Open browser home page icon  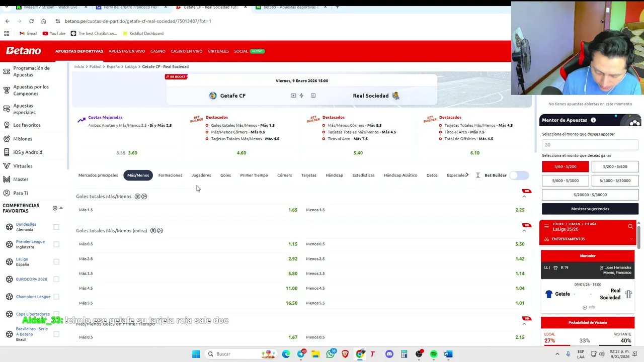[43, 21]
